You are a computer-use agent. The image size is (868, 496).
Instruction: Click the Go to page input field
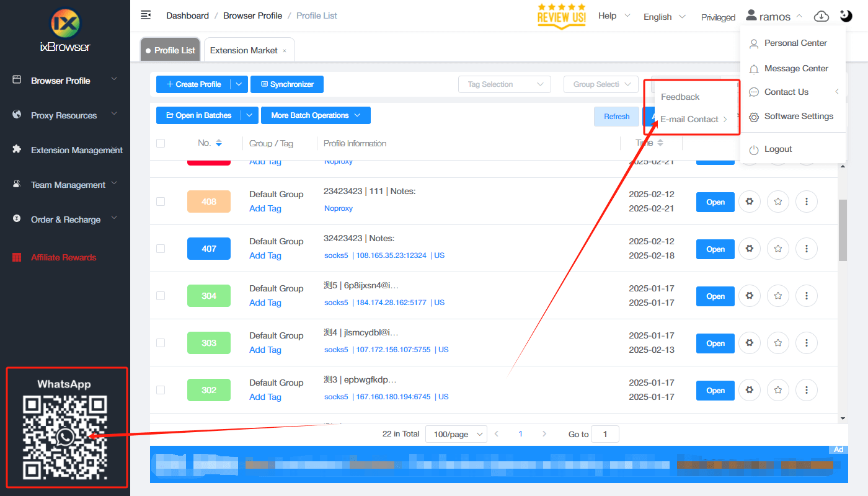pos(604,433)
